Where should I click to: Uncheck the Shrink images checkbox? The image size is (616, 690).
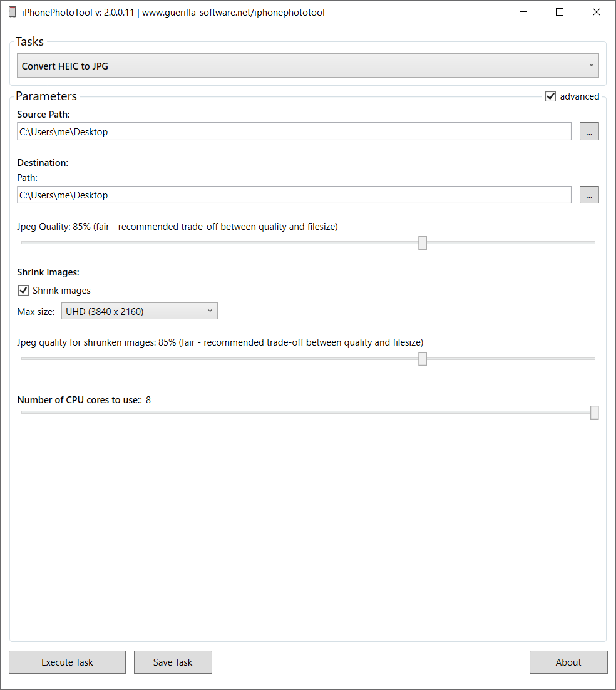[24, 291]
